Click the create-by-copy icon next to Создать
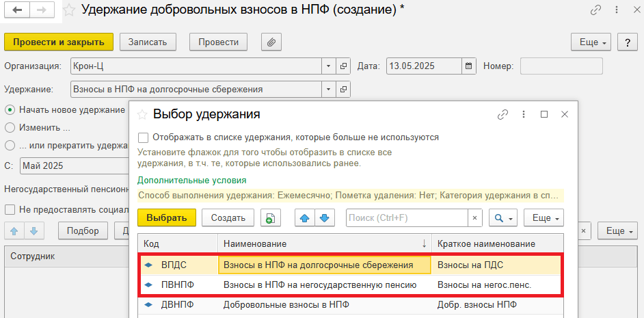The image size is (644, 318). [269, 218]
